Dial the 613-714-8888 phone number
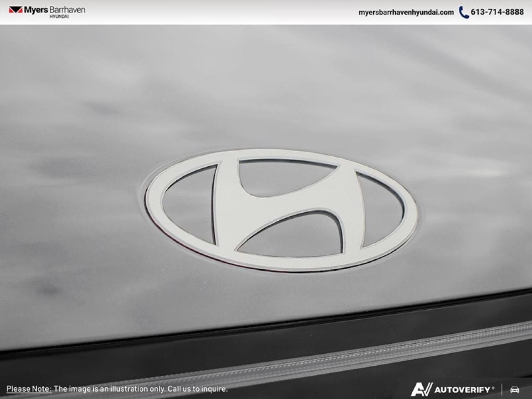 (497, 12)
